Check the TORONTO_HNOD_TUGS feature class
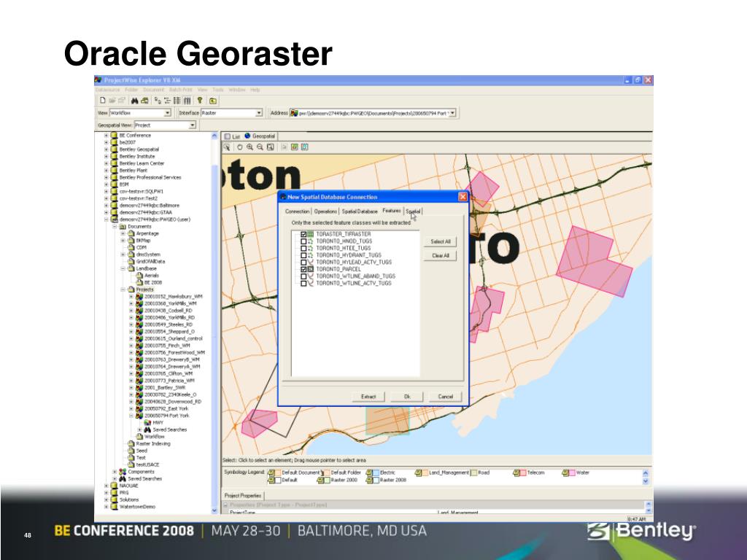This screenshot has width=747, height=560. coord(303,241)
